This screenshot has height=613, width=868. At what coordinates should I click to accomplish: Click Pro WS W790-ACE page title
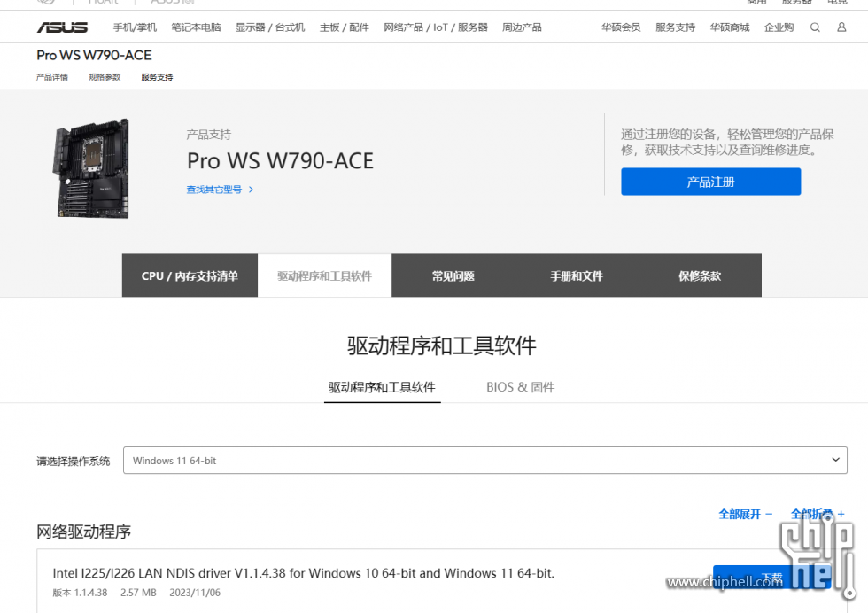point(94,56)
